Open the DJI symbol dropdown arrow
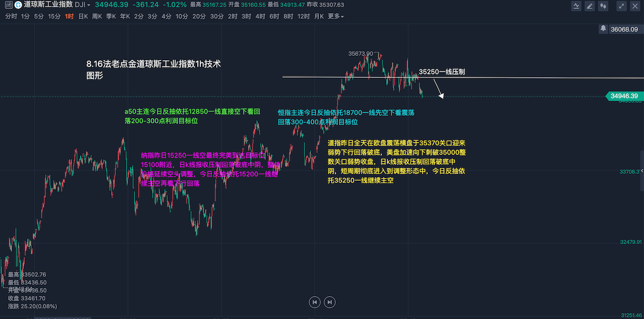The image size is (644, 319). tap(89, 5)
